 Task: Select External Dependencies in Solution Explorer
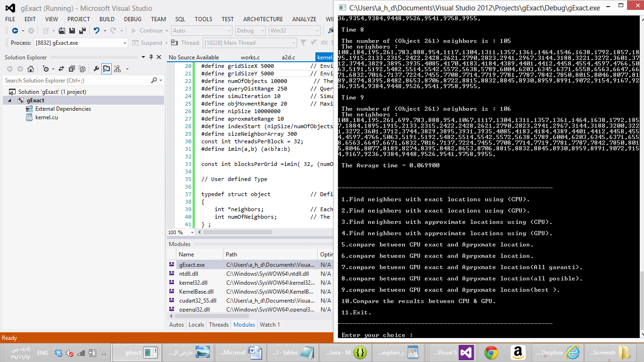coord(63,109)
